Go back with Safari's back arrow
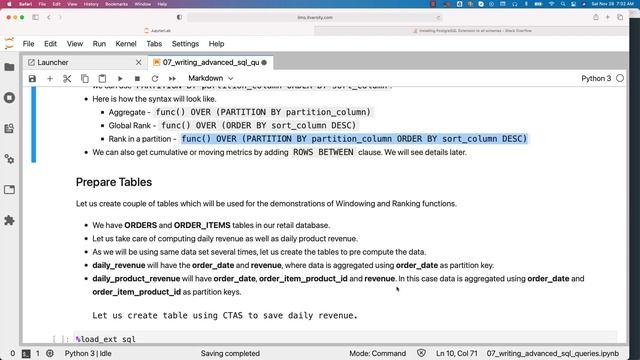 tap(49, 17)
